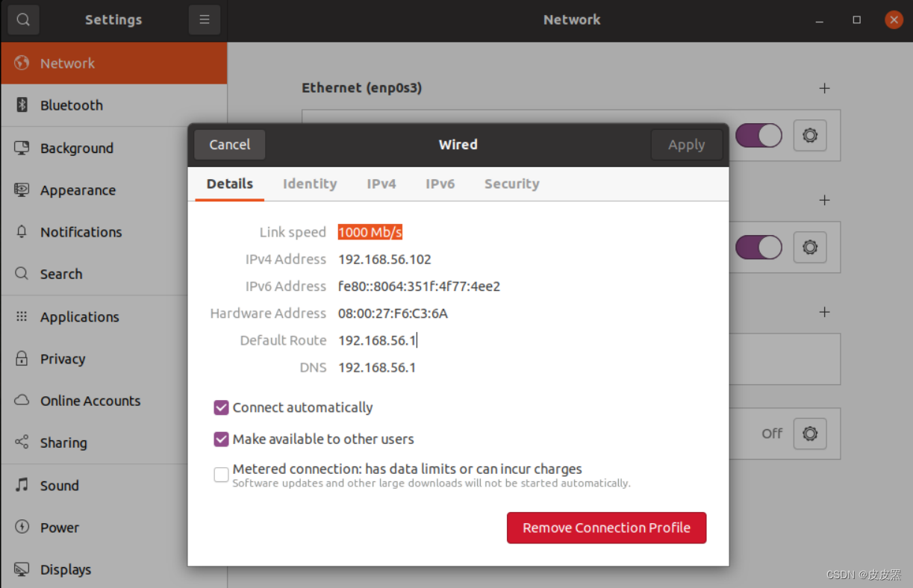Click the plus to add a new connection
Screen dimensions: 913x588
(823, 88)
